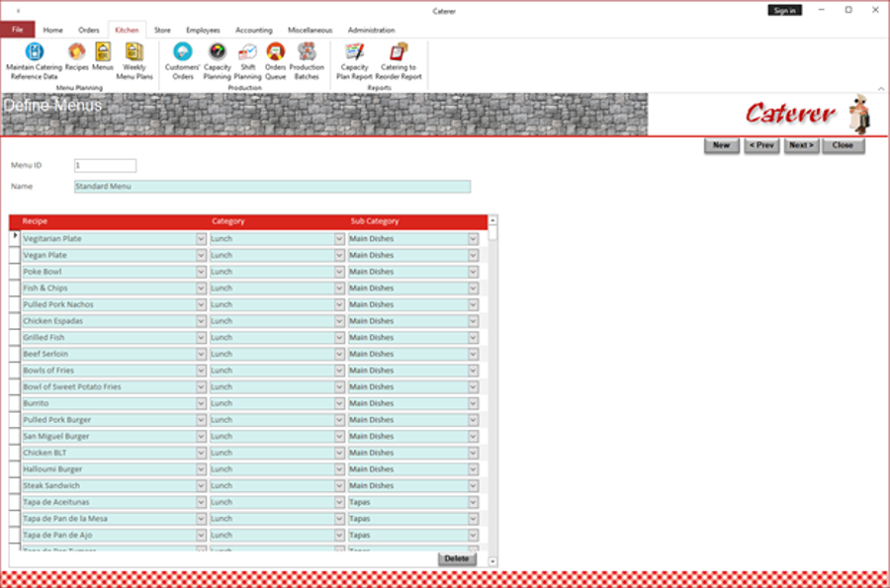This screenshot has width=890, height=588.
Task: Select the Poke Bowl row selector
Action: point(15,272)
